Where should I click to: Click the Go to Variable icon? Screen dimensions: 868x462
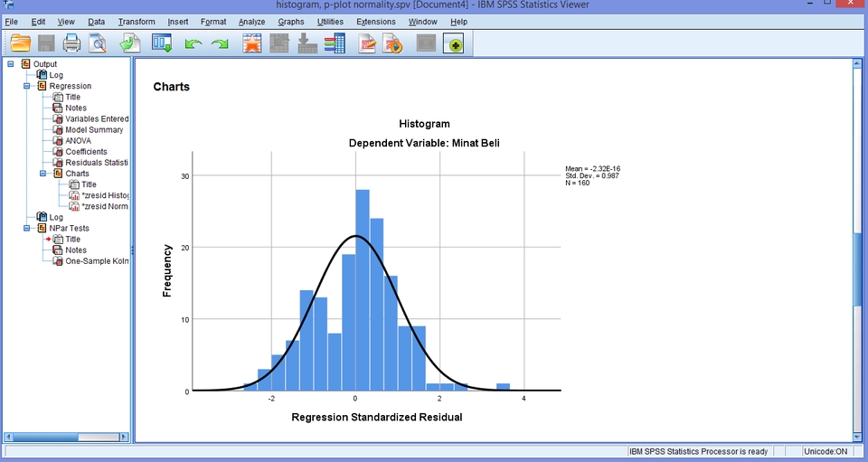pos(307,43)
